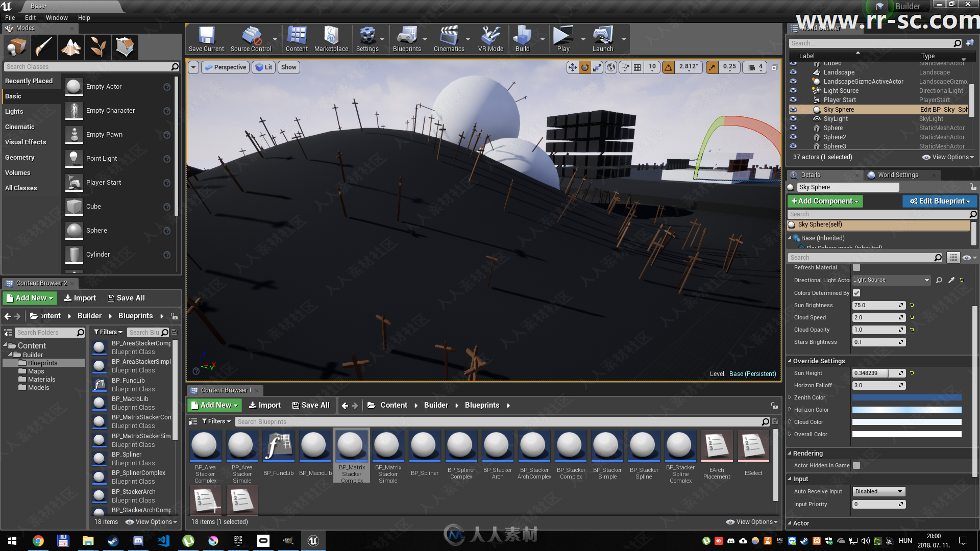
Task: Toggle visibility of Player Start actor
Action: [793, 100]
